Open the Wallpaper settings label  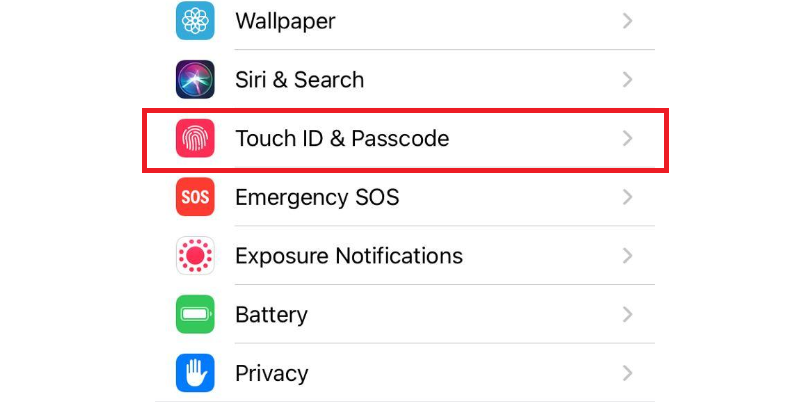click(x=285, y=21)
